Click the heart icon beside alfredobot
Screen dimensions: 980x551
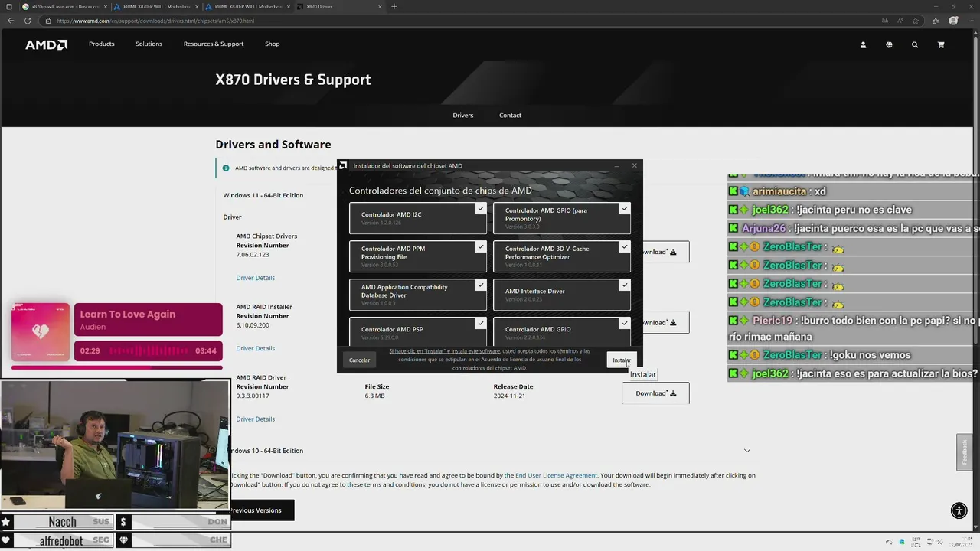click(x=6, y=540)
